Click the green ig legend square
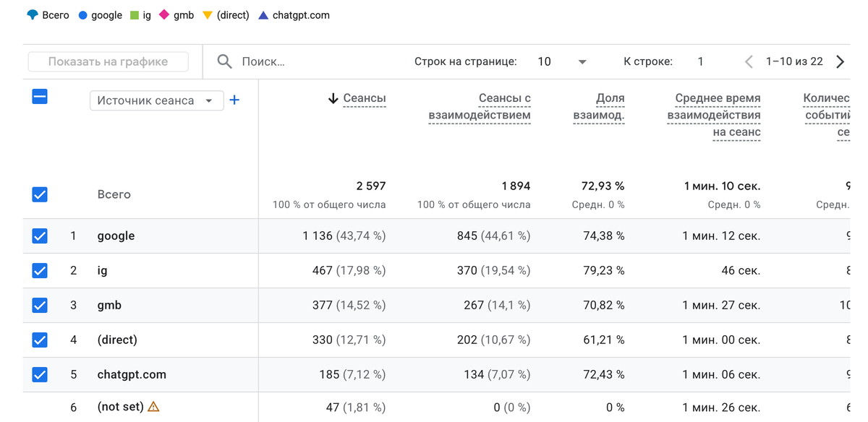868x422 pixels. [x=135, y=14]
